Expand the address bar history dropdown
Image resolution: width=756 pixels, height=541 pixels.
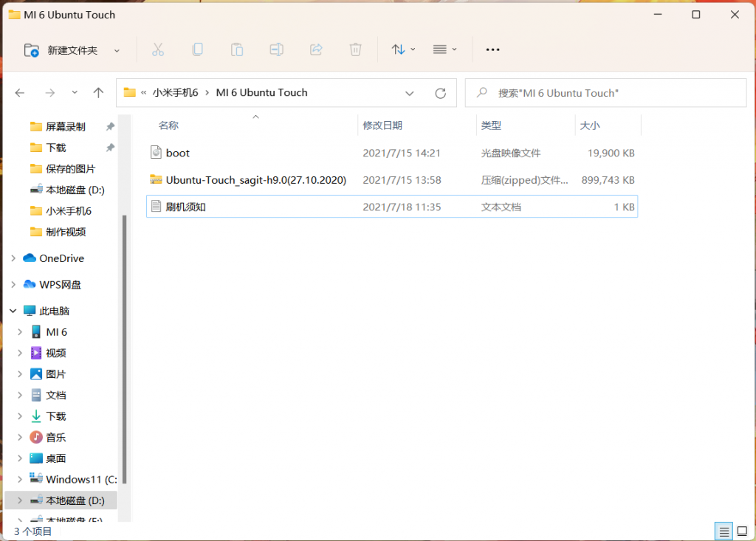pyautogui.click(x=410, y=93)
